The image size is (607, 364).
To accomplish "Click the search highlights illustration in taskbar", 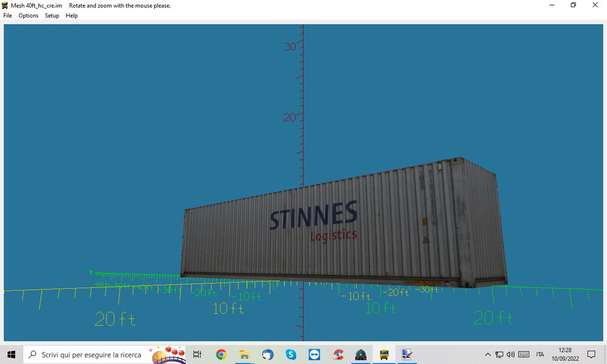I will (168, 355).
